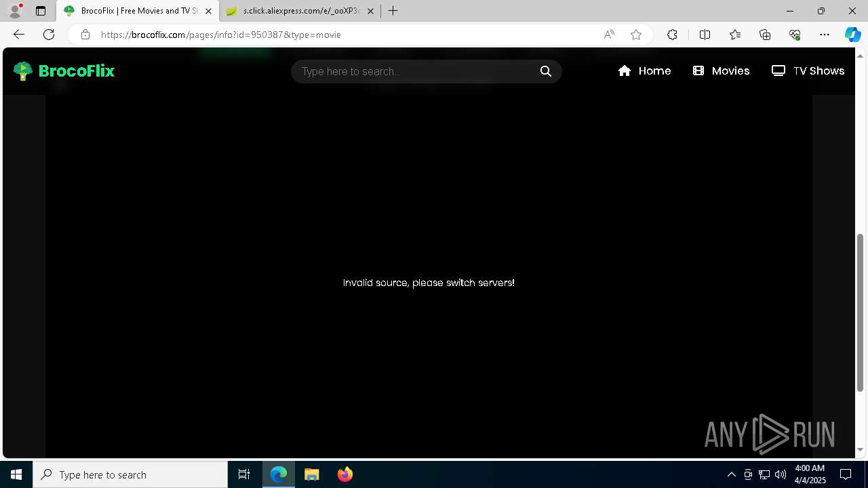Click the address bar URL

pyautogui.click(x=221, y=35)
